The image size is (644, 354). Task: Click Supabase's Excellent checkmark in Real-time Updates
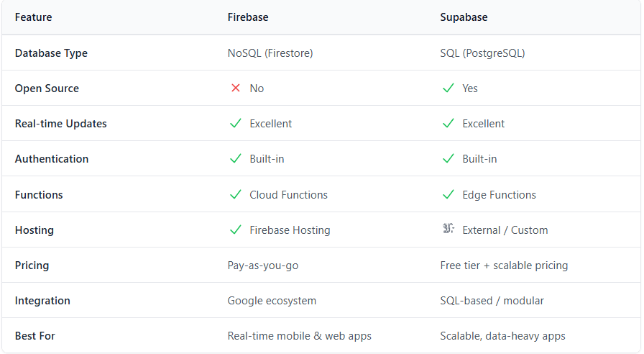[x=448, y=123]
